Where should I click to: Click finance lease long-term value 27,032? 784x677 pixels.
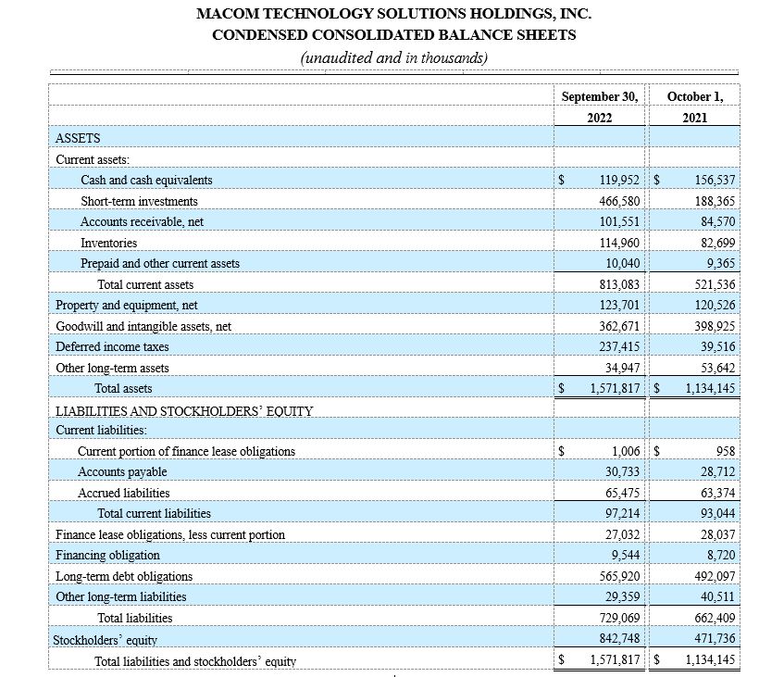pos(623,535)
